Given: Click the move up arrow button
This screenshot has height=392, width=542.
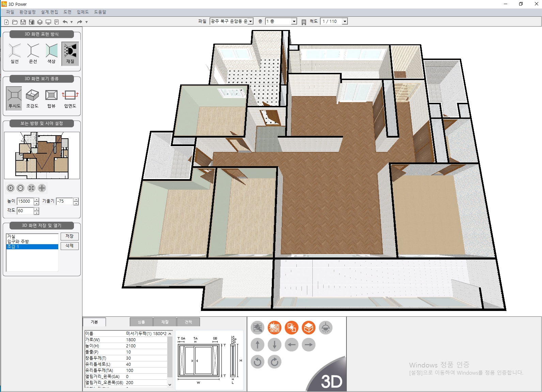Looking at the screenshot, I should click(x=258, y=345).
